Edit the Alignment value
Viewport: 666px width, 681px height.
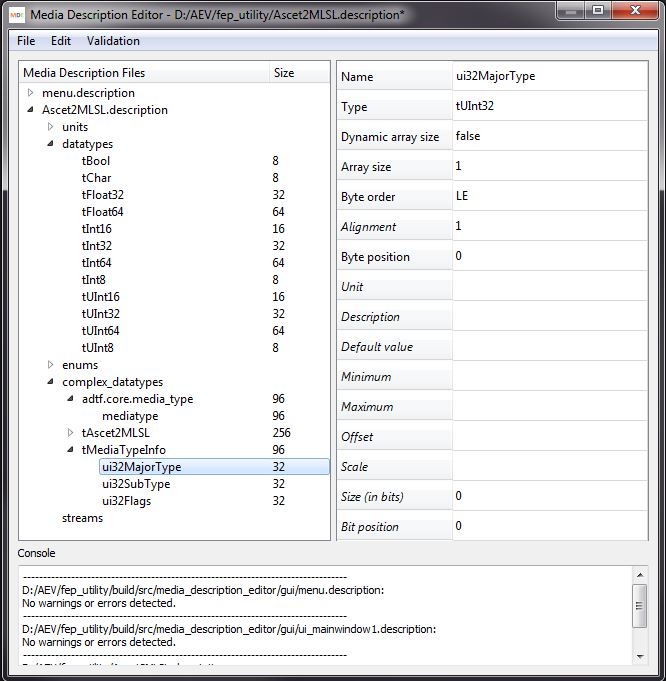point(550,226)
